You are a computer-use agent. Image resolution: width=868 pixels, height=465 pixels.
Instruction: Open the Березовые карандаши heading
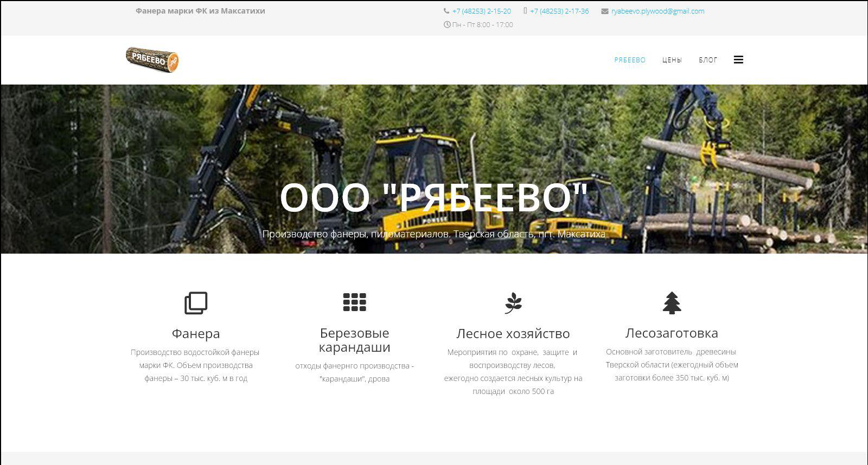tap(354, 340)
